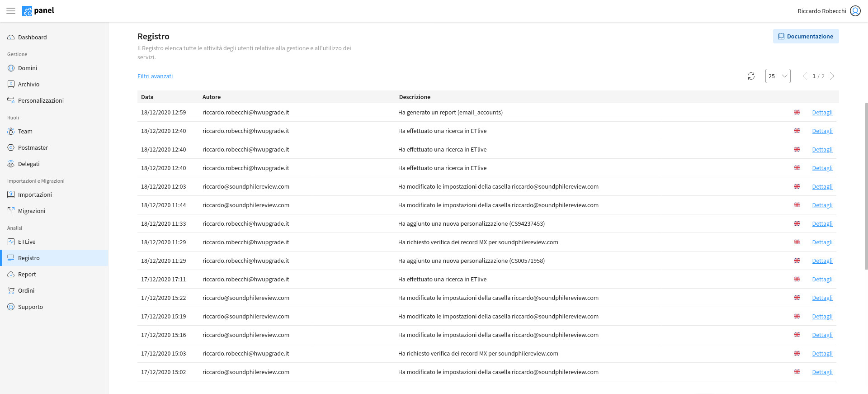This screenshot has height=394, width=868.
Task: Click the Descrizione column header
Action: (415, 97)
